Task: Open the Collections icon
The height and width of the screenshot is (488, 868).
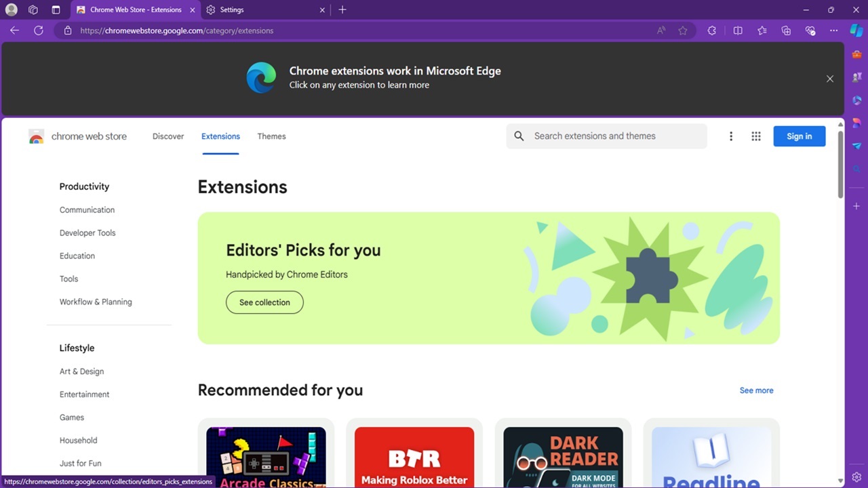Action: [786, 30]
